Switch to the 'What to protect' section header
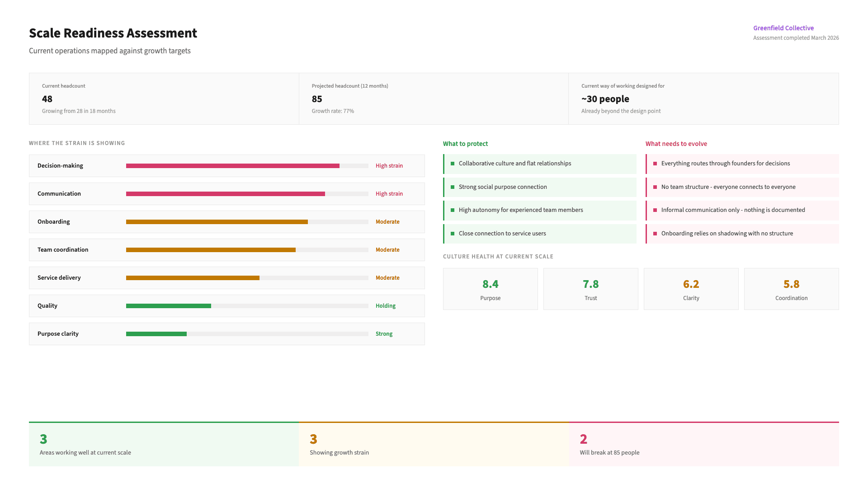 click(x=465, y=143)
